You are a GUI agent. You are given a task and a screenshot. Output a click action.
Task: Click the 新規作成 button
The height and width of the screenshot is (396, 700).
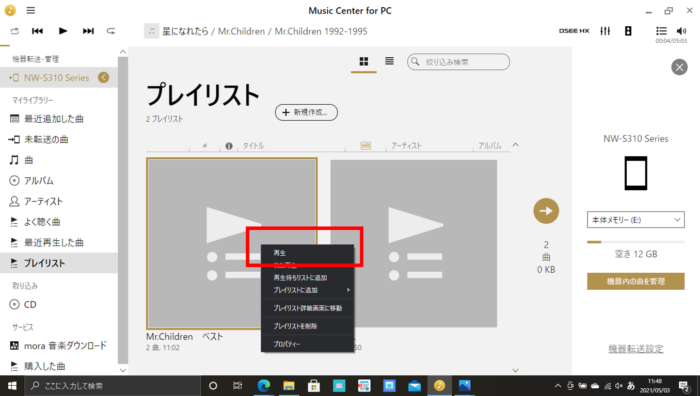(306, 112)
